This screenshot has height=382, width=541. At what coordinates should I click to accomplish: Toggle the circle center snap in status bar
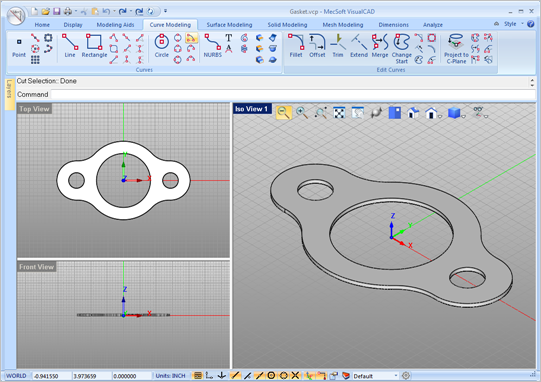(271, 375)
